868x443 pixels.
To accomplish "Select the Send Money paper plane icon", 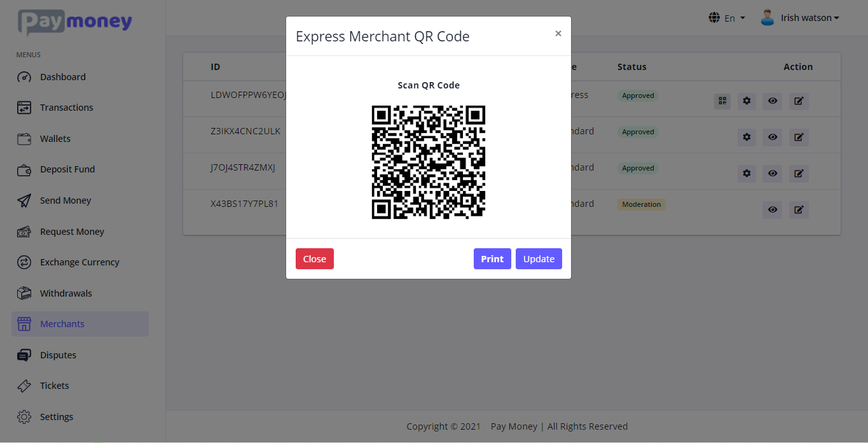I will click(x=24, y=200).
